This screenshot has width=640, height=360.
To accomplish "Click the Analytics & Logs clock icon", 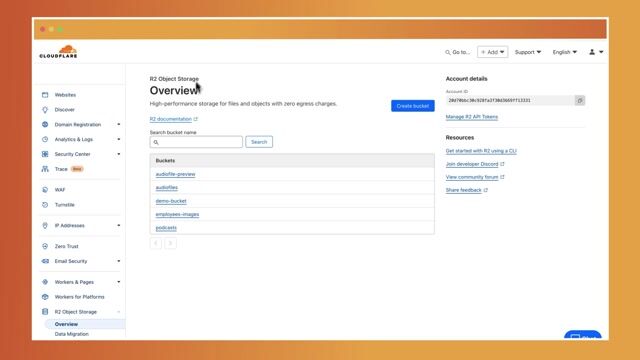I will click(45, 139).
